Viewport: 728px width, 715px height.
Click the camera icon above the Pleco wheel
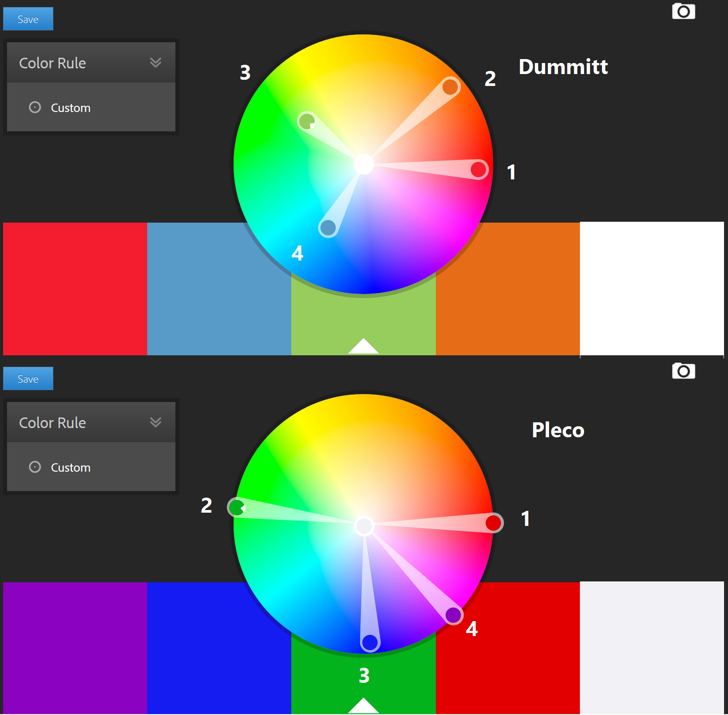pos(683,371)
